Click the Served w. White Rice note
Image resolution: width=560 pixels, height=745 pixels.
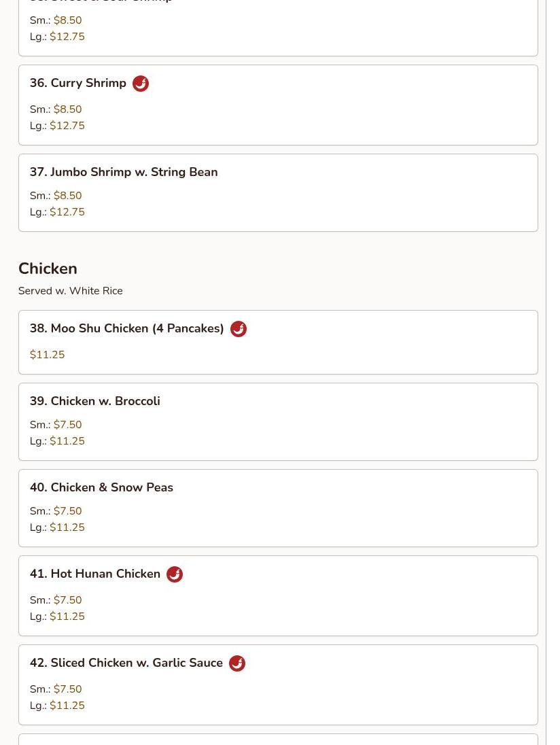(71, 291)
